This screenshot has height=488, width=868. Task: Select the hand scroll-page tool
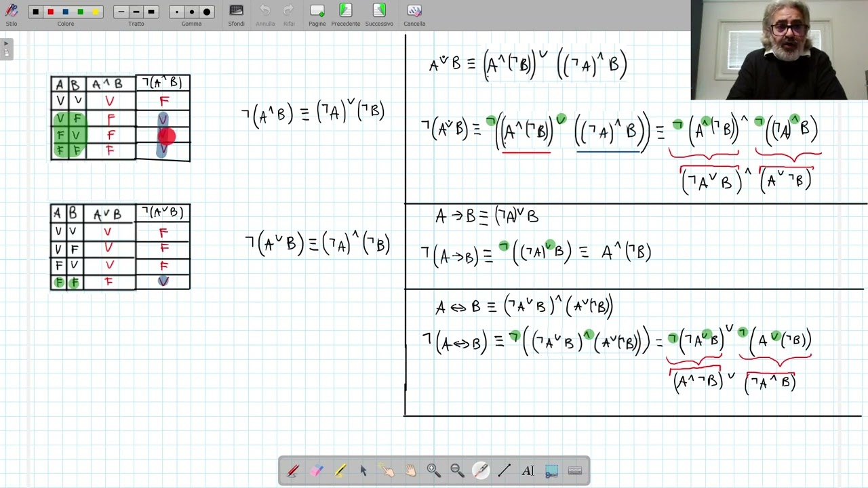click(x=410, y=471)
